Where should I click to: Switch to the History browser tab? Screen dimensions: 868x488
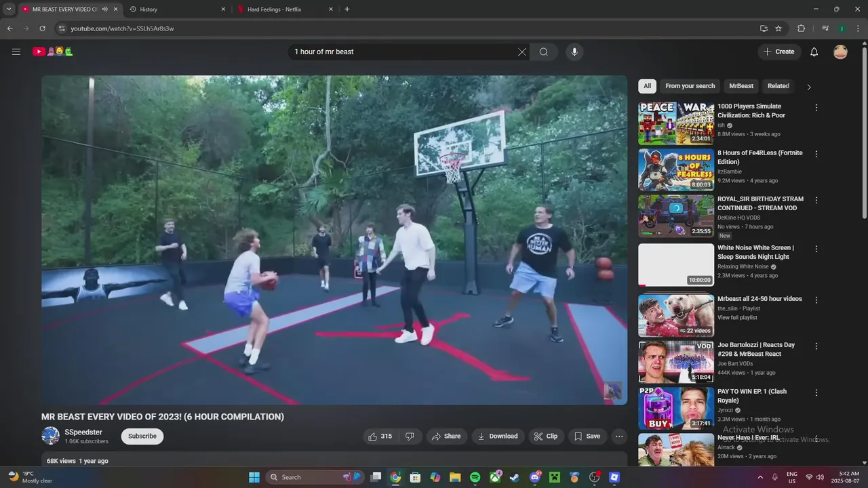click(x=178, y=9)
